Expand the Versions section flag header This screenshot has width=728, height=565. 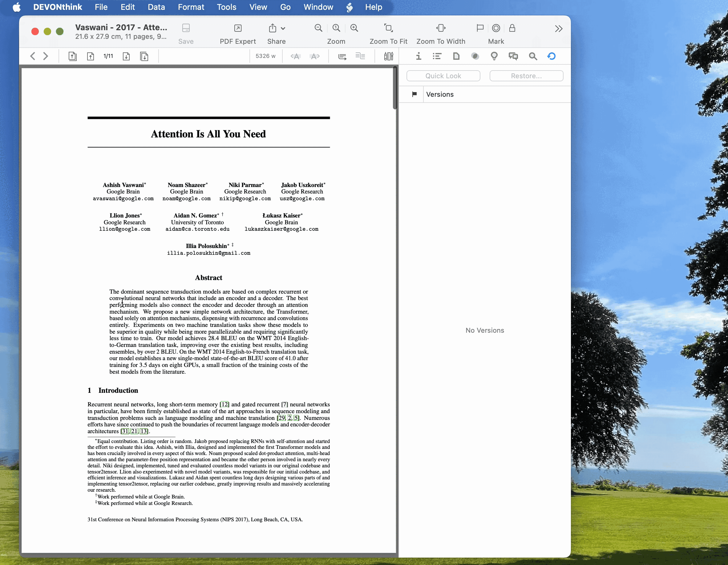click(x=414, y=94)
